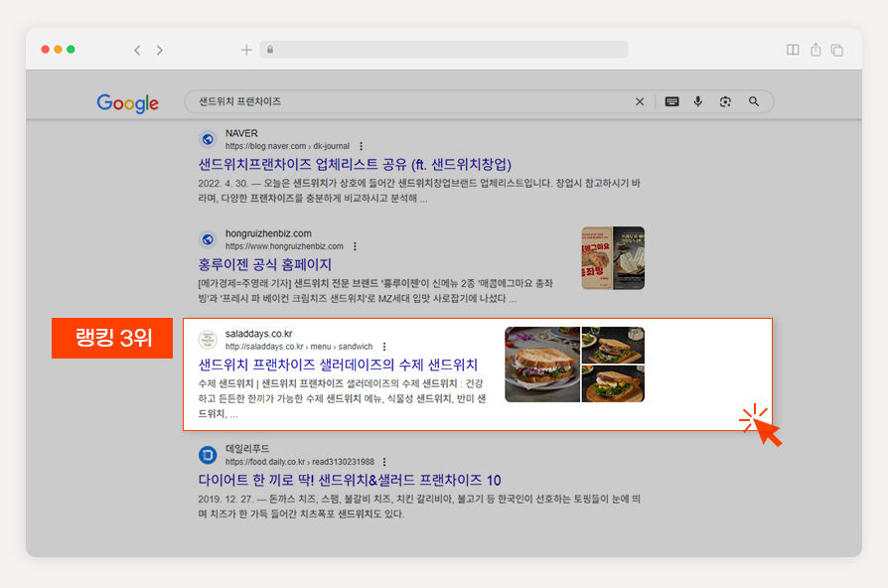Click the NAVER result globe favicon
This screenshot has height=588, width=888.
tap(208, 139)
